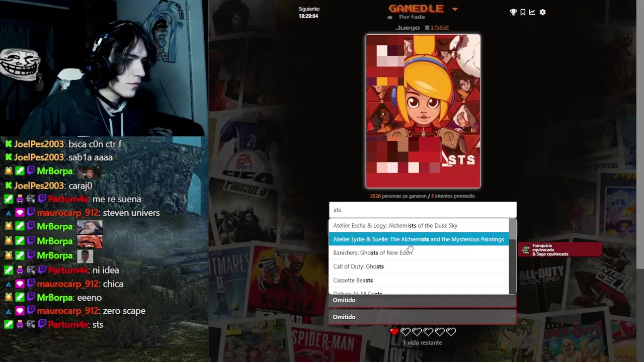Select Atelier Escha & Logy suggestion
The width and height of the screenshot is (644, 362).
(x=419, y=226)
